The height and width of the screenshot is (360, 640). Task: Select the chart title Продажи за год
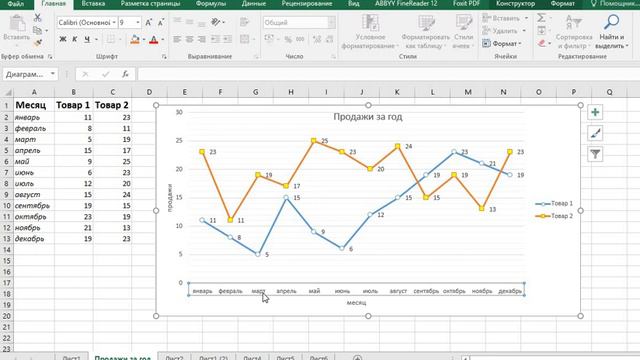pyautogui.click(x=368, y=117)
